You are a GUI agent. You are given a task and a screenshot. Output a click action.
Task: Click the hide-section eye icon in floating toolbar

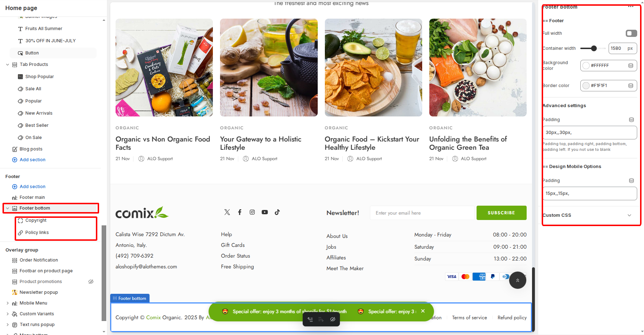333,319
